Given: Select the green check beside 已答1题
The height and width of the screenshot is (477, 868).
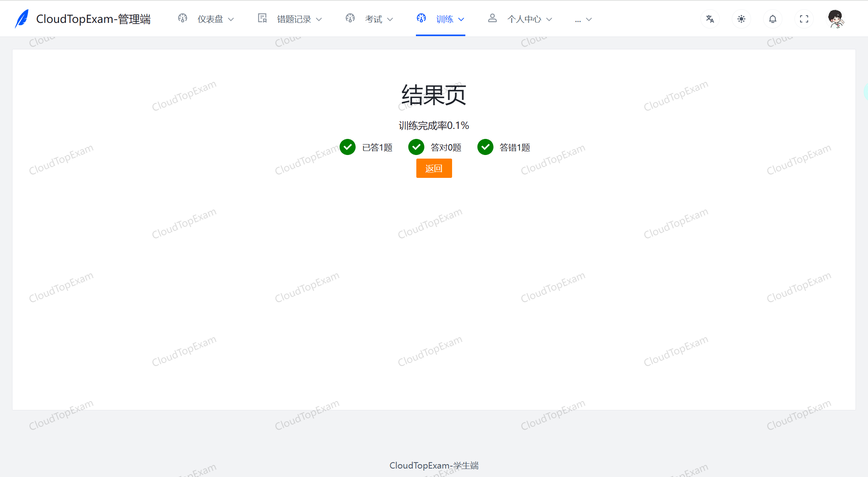Looking at the screenshot, I should coord(348,147).
